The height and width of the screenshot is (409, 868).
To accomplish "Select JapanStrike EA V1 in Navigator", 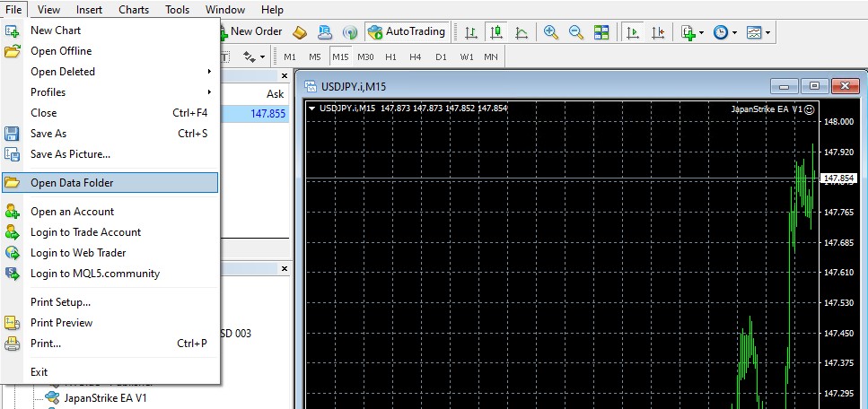I will pos(105,398).
